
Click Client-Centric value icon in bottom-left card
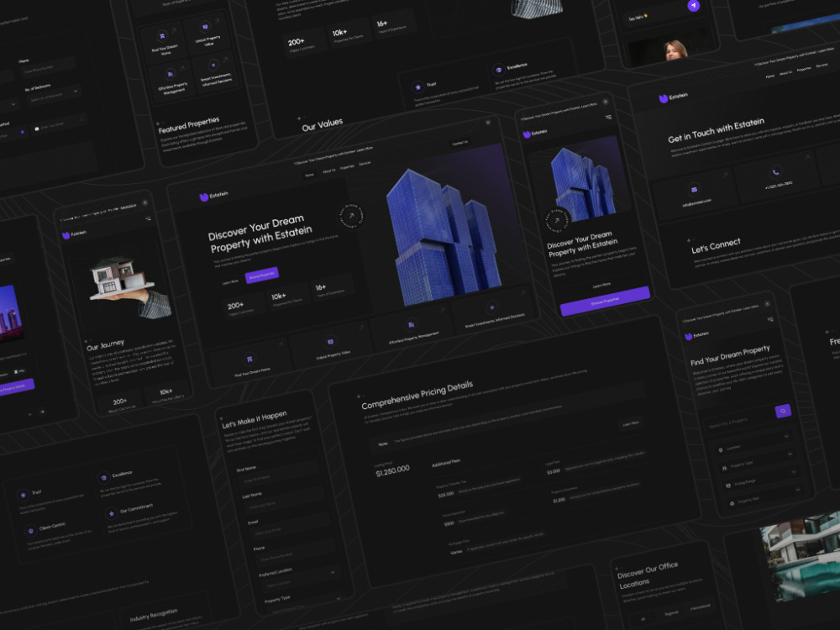pos(30,530)
